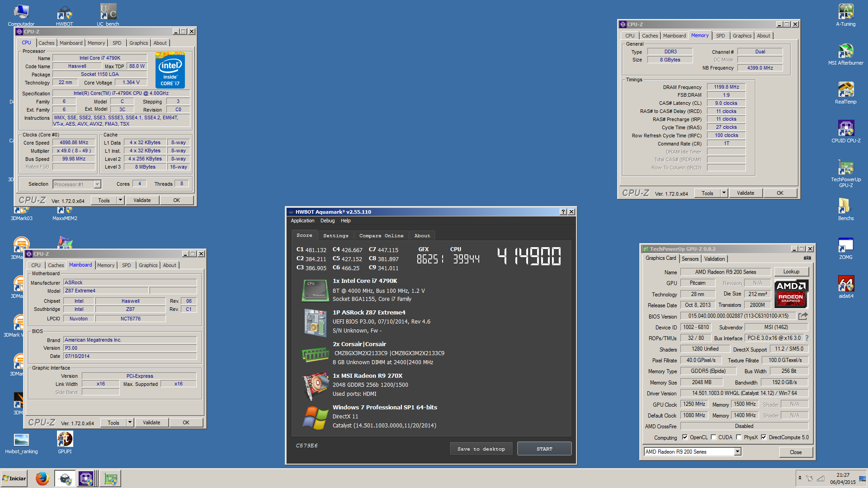Click the GPU Name field in GPU-Z

(725, 272)
